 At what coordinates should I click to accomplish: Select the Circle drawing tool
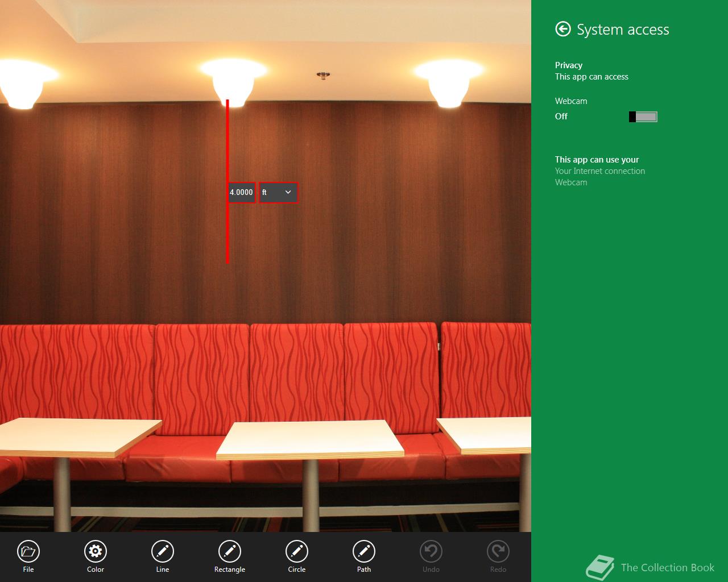[x=297, y=551]
